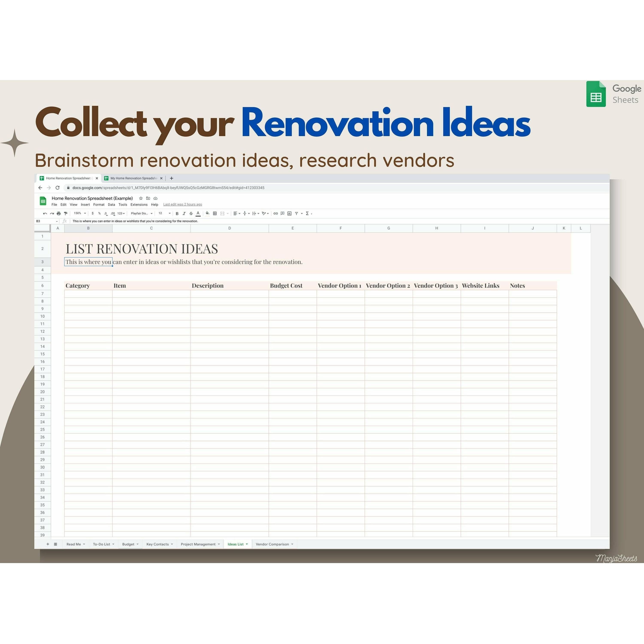Open the Ideas List tab dropdown arrow
Screen dimensions: 644x644
click(x=247, y=544)
